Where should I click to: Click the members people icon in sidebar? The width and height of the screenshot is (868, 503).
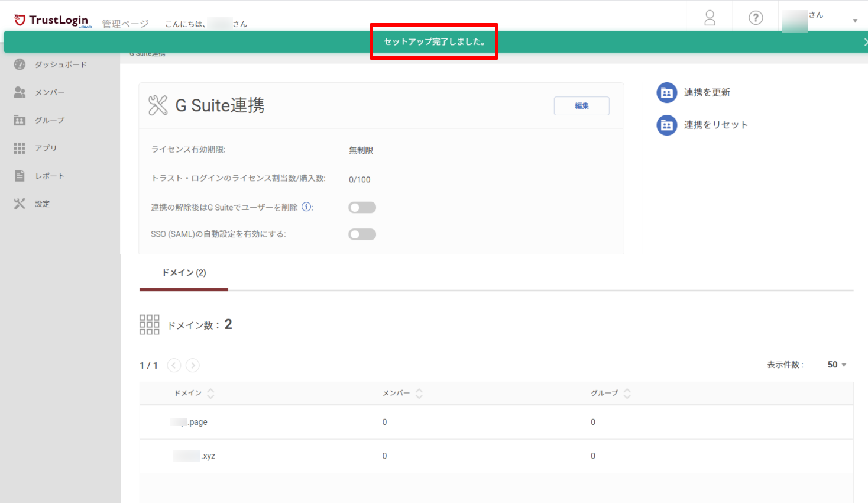click(20, 92)
